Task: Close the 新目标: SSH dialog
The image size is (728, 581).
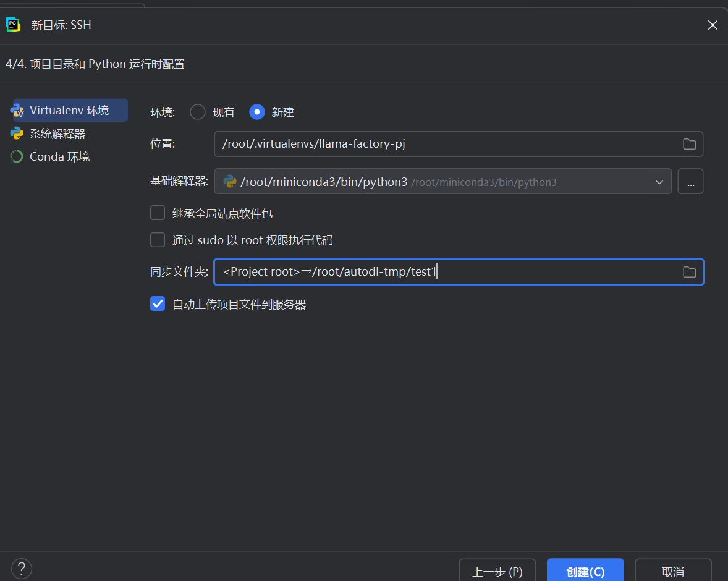Action: click(713, 25)
